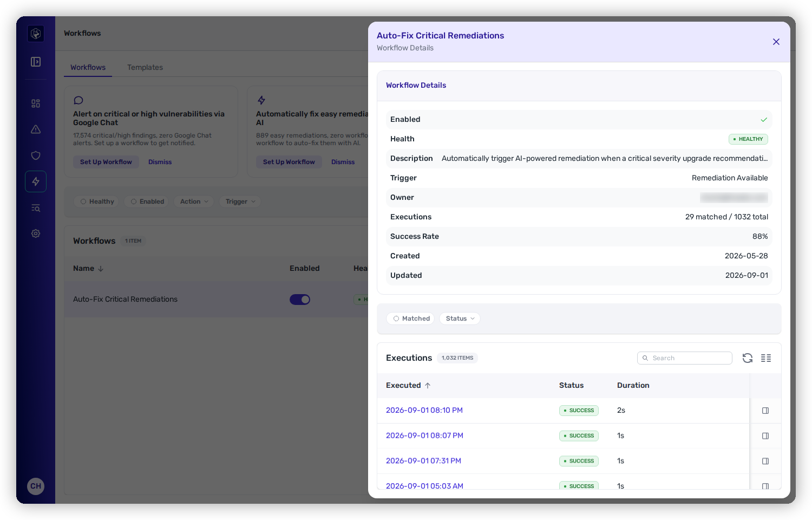This screenshot has width=812, height=520.
Task: Click Set Up Workflow on AI remediation card
Action: 289,162
